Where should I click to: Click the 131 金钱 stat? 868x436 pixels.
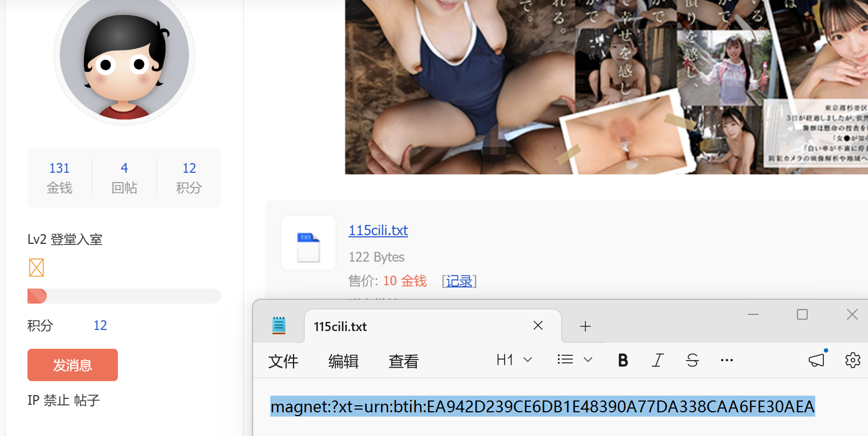click(60, 178)
